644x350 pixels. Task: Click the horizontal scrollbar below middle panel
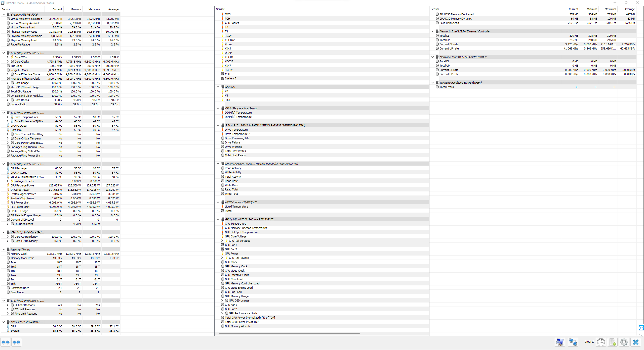[x=289, y=334]
